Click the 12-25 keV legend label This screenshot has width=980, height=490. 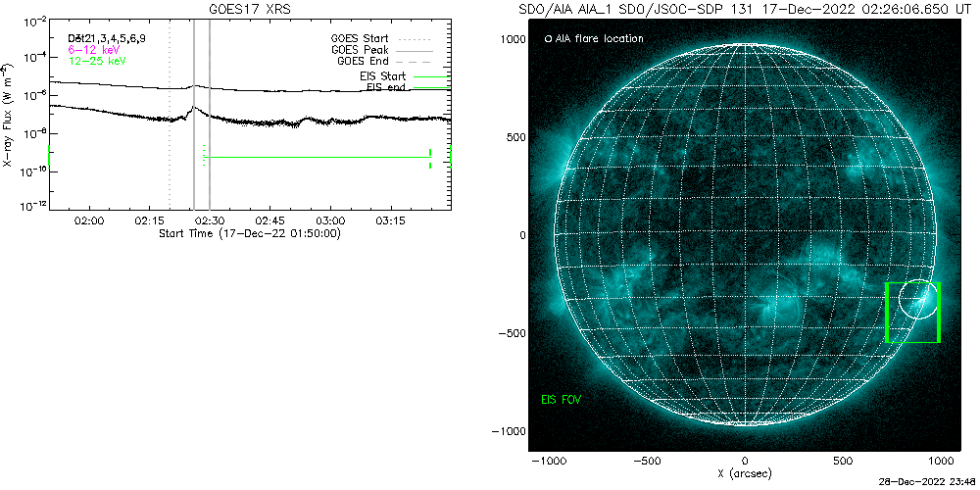click(x=97, y=61)
